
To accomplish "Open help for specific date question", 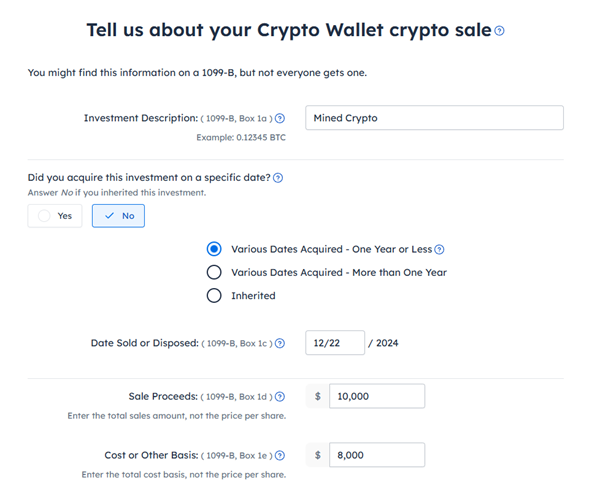I will [x=278, y=178].
